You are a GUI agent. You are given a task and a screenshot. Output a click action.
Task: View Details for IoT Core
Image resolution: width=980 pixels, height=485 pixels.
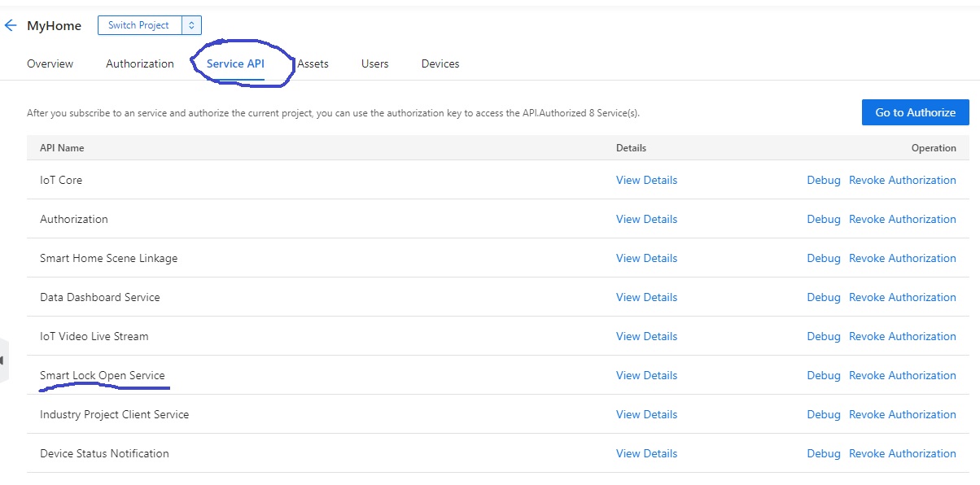[x=646, y=180]
